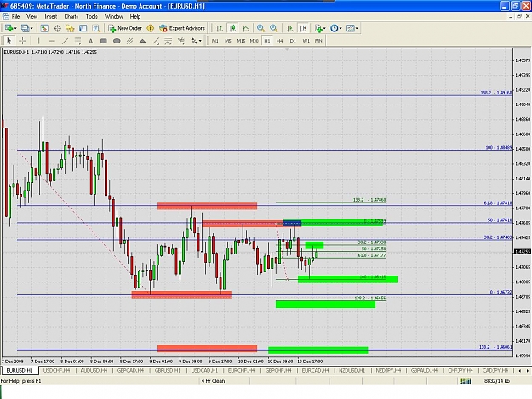Switch chart to Line Chart mode
The height and width of the screenshot is (399, 532).
(x=246, y=28)
